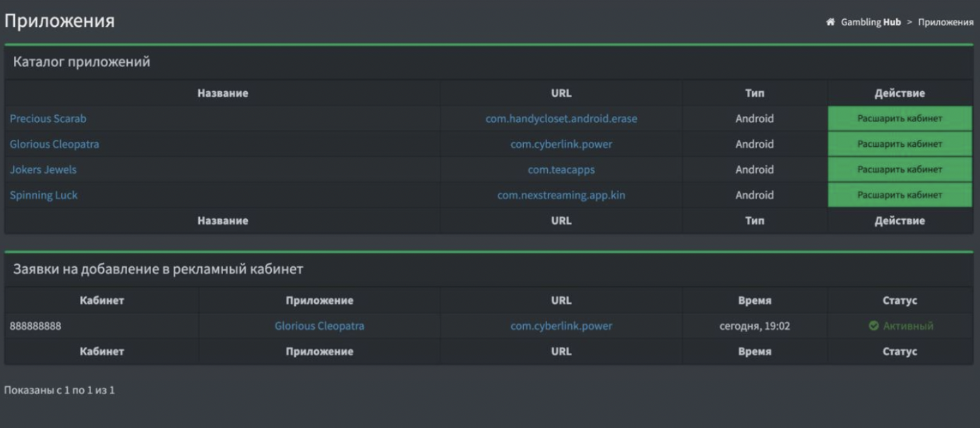
Task: Open the Spinning Luck app link
Action: click(44, 195)
